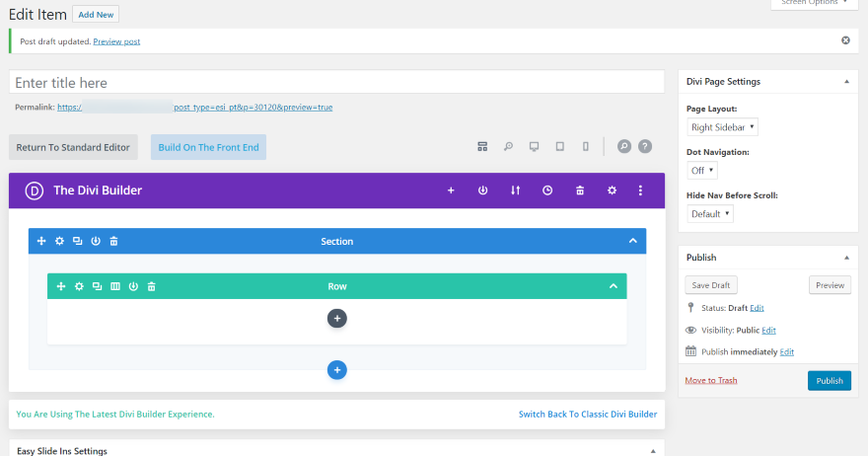Open Hide Nav Before Scroll dropdown

pos(710,214)
